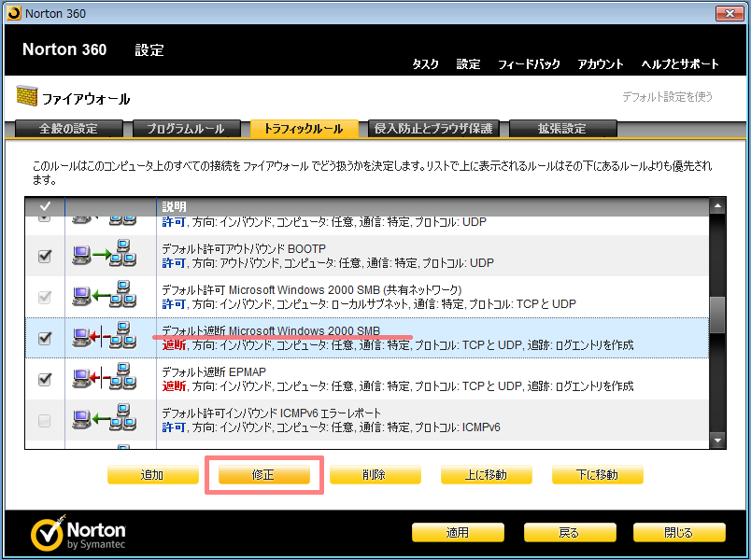Click the ICMPv6 inbound rule icon
This screenshot has height=560, width=751.
(x=104, y=420)
